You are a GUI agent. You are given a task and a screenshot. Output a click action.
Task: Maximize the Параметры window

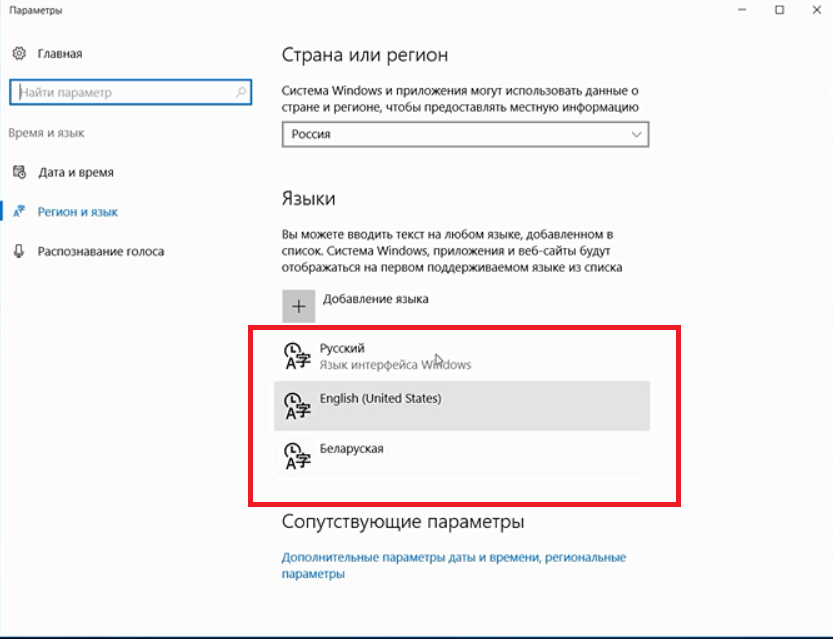pyautogui.click(x=779, y=10)
